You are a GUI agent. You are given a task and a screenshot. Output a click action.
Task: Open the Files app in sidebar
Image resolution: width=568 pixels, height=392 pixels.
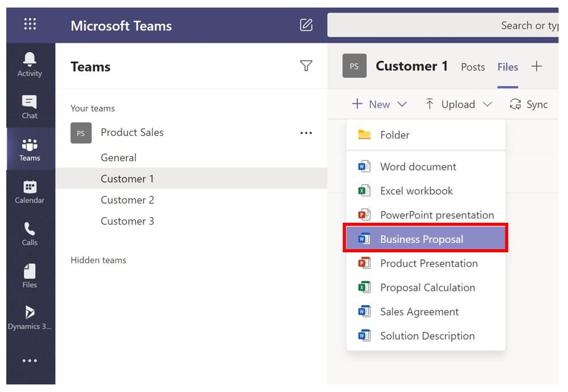click(30, 276)
